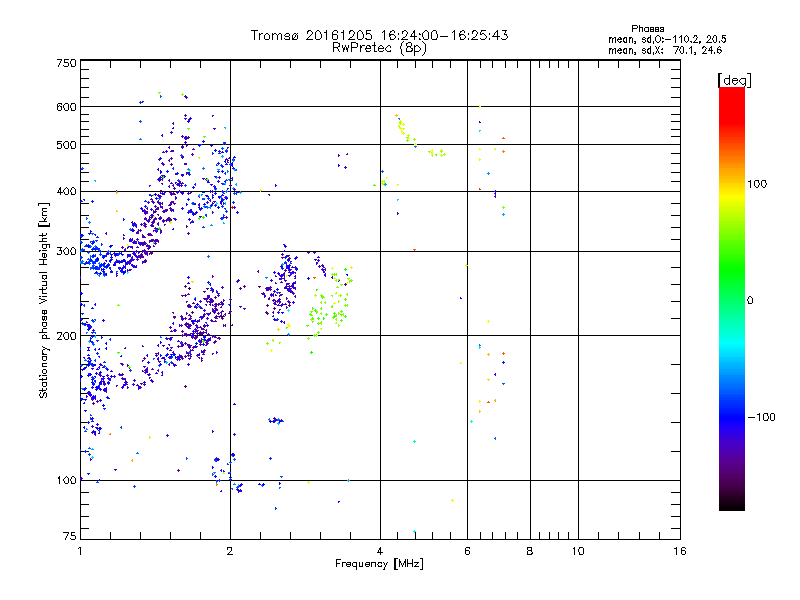This screenshot has width=800, height=600.
Task: Click the '10' frequency axis tick label
Action: [578, 551]
